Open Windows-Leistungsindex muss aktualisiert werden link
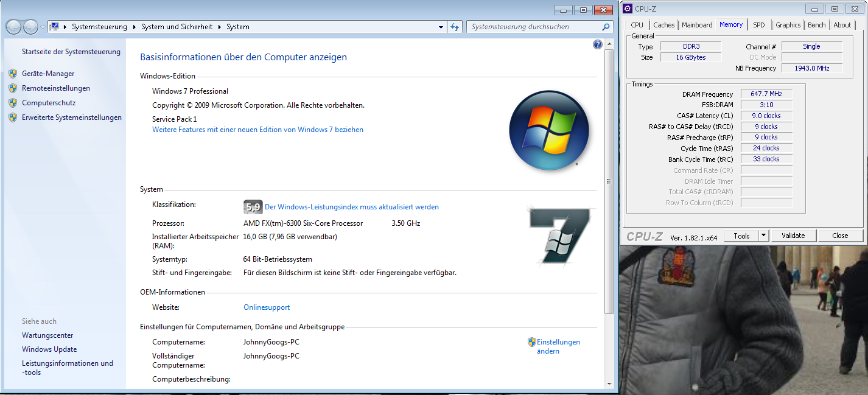Image resolution: width=868 pixels, height=395 pixels. click(352, 207)
